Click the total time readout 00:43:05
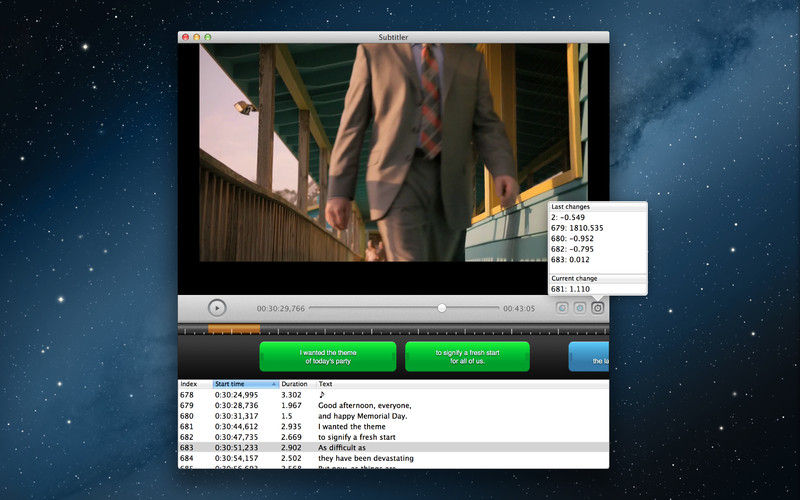 [x=519, y=309]
